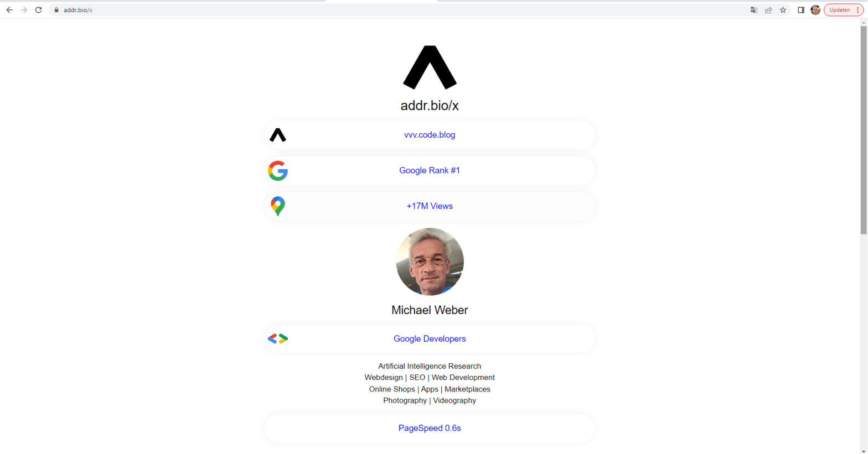
Task: Click the Google G logo icon
Action: tap(278, 171)
